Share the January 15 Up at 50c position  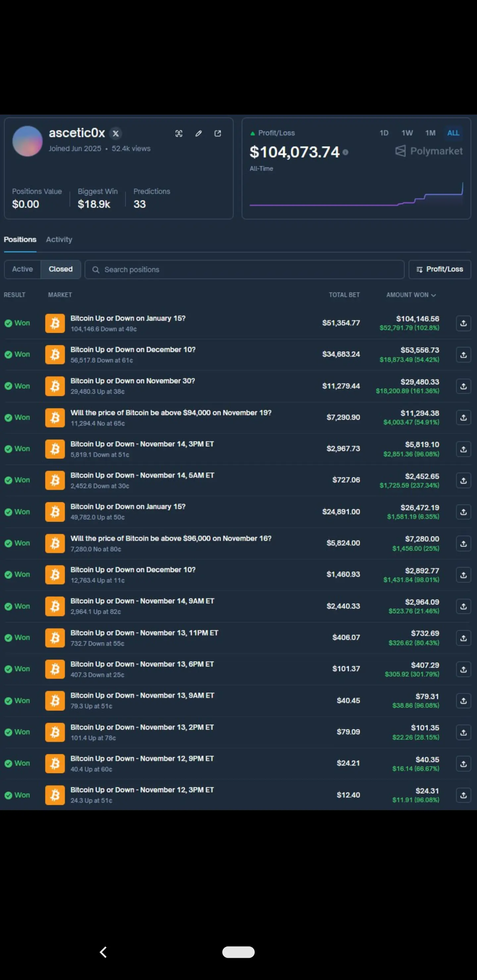coord(463,512)
